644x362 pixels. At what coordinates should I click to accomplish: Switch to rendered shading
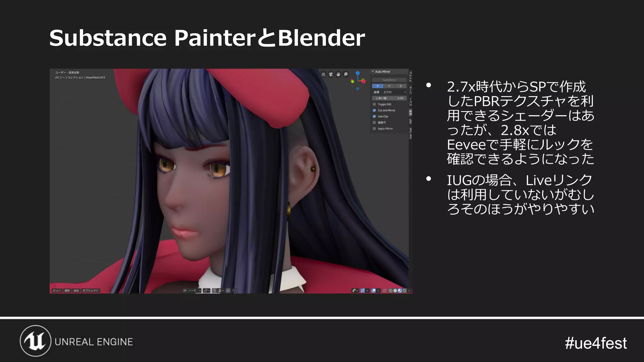pyautogui.click(x=404, y=291)
